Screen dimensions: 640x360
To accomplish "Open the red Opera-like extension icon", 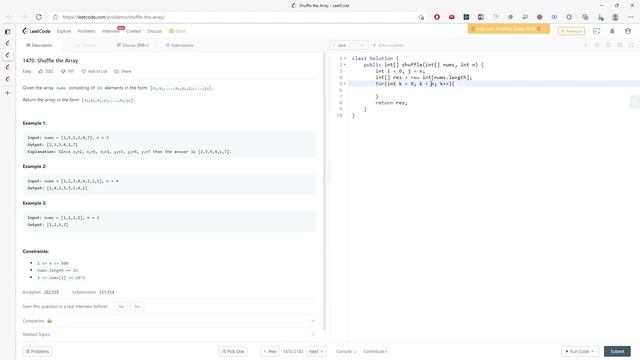I will click(x=437, y=17).
